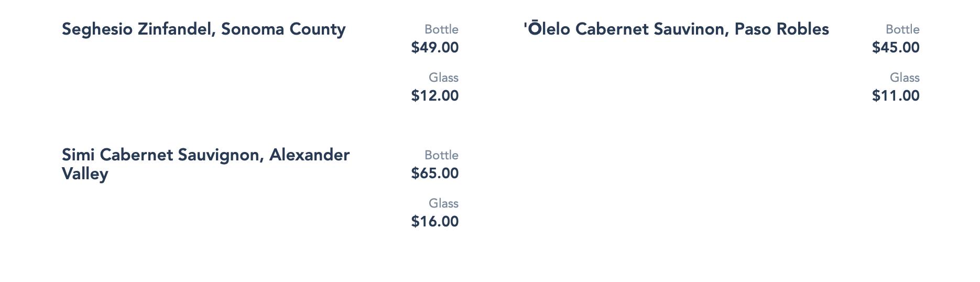Select the $12.00 glass price
Image resolution: width=980 pixels, height=282 pixels.
tap(435, 96)
